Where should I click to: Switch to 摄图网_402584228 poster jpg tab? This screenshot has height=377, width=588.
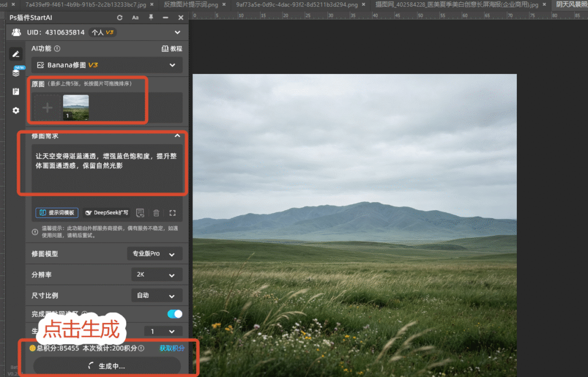click(x=457, y=5)
